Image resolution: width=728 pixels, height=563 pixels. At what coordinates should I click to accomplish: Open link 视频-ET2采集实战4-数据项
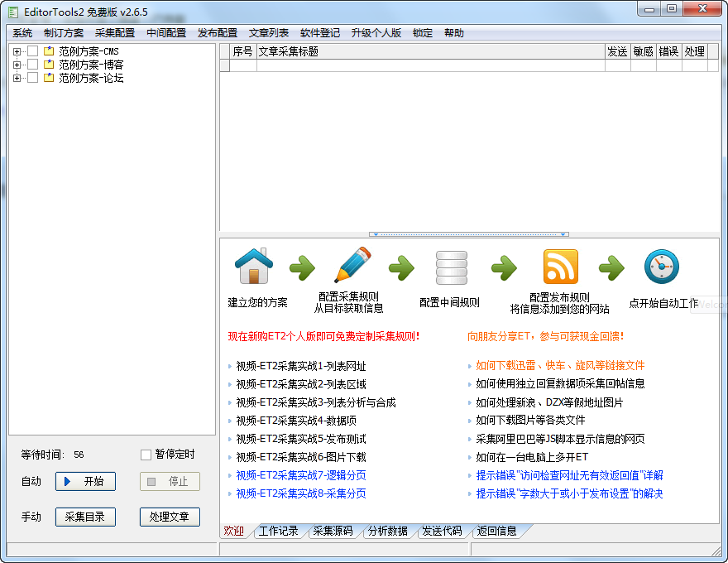[296, 421]
